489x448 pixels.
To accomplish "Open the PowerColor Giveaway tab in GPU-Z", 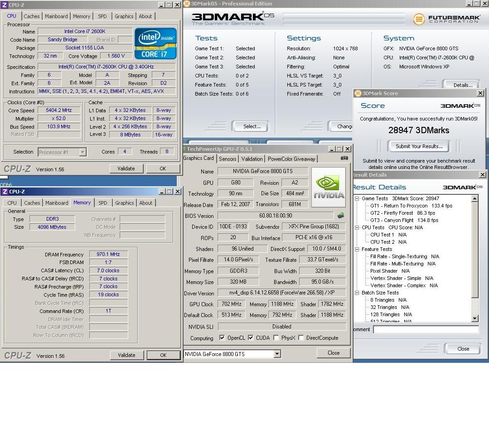I will 291,159.
